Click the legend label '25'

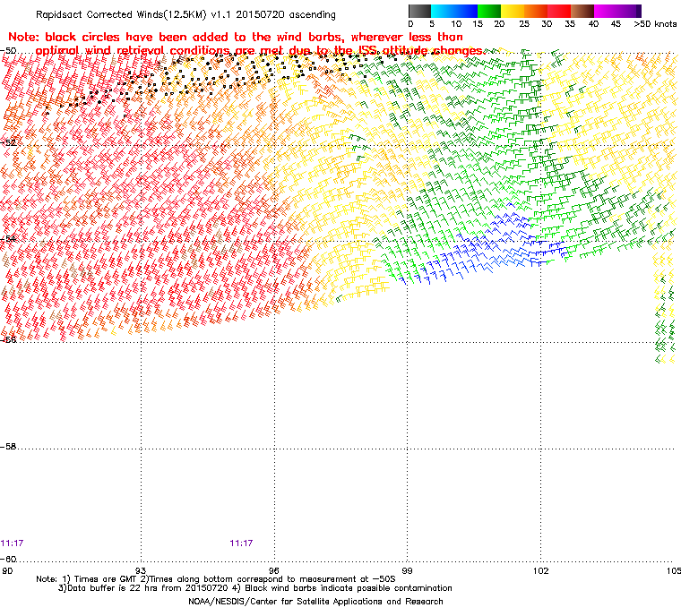coord(524,24)
